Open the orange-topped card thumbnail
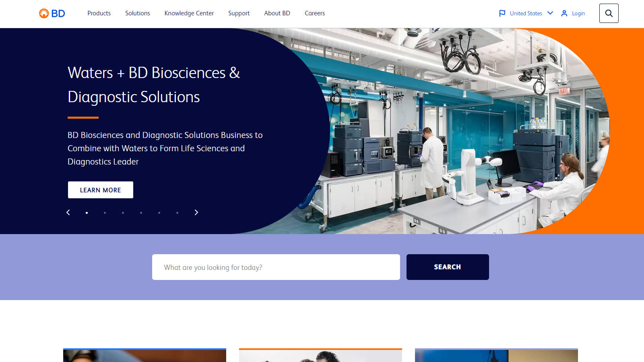 (x=320, y=355)
